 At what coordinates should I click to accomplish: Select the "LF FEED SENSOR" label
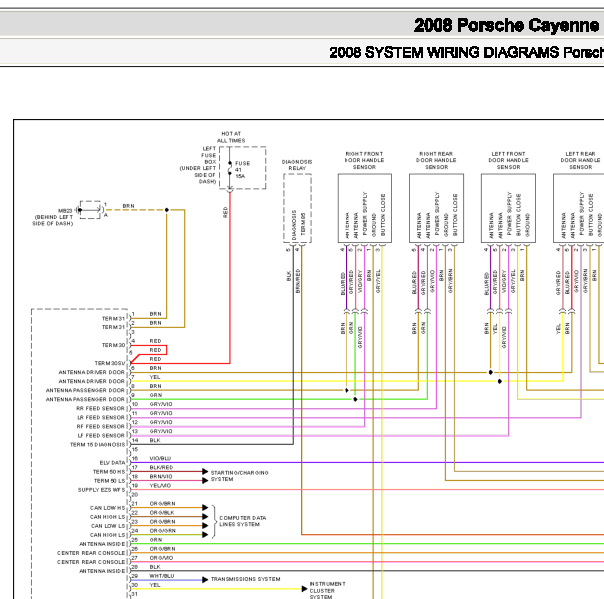pos(101,436)
